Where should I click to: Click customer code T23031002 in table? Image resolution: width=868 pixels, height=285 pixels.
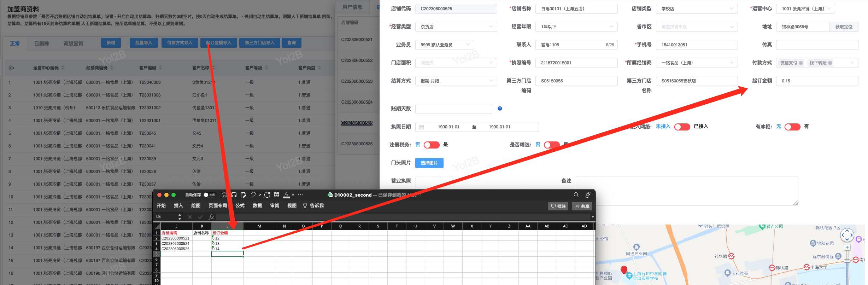[x=150, y=108]
